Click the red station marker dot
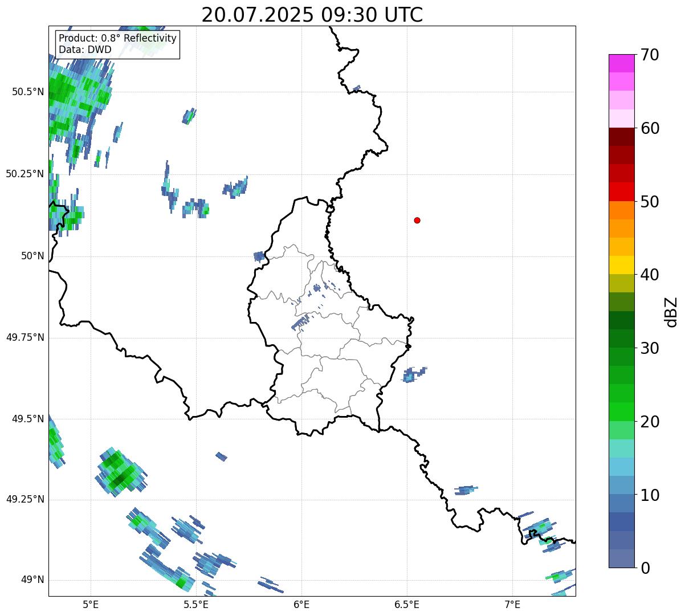The image size is (685, 616). tap(417, 220)
